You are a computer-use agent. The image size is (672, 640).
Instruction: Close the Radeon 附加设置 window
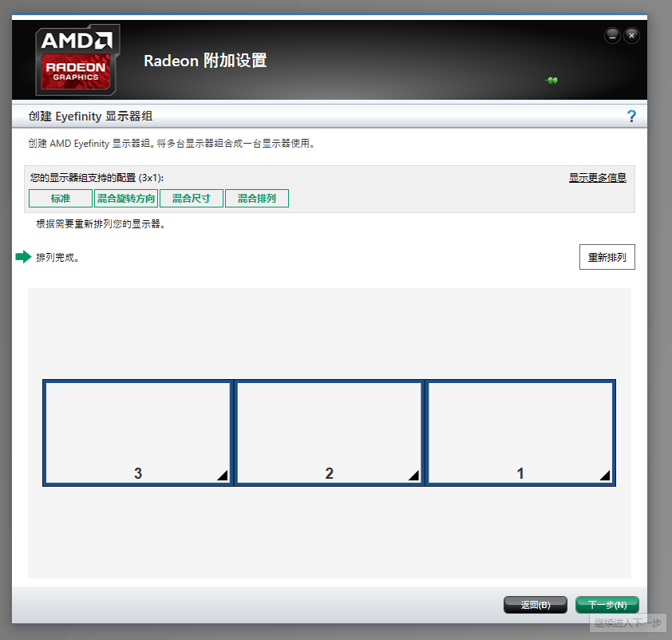(x=631, y=35)
